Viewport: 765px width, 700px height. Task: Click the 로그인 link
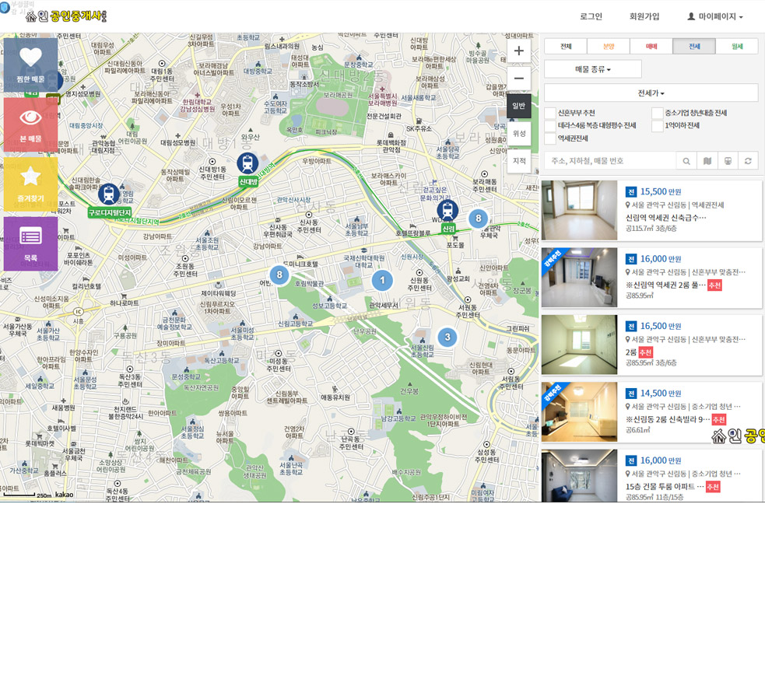click(591, 16)
